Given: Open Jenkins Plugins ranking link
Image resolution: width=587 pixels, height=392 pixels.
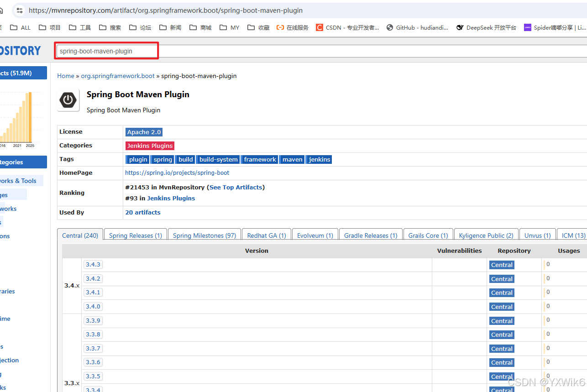Looking at the screenshot, I should point(171,198).
